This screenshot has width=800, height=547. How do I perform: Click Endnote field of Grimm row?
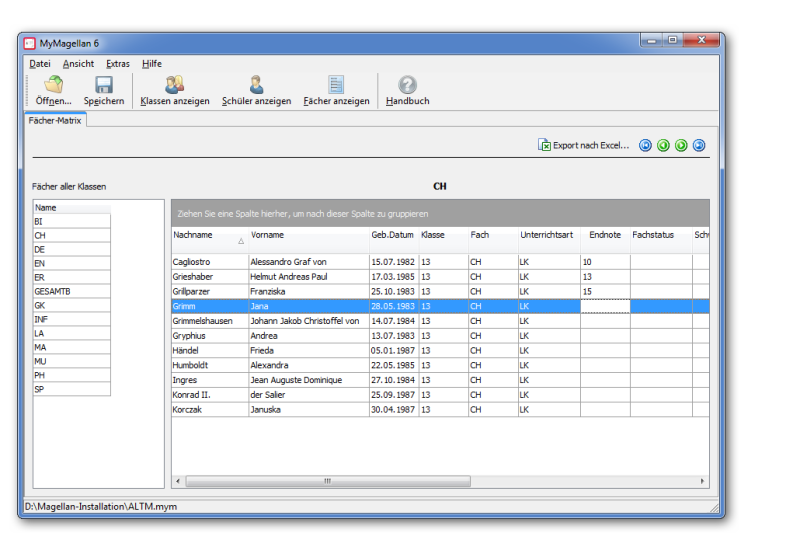tap(605, 306)
